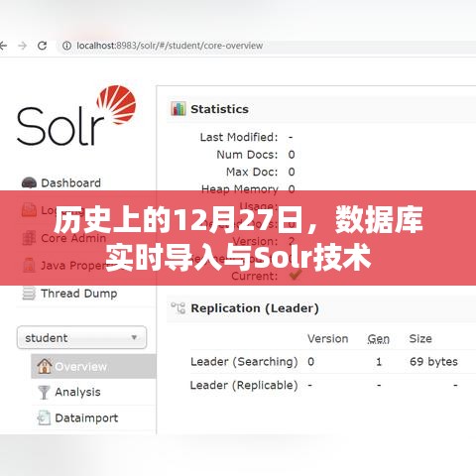Open the Dashboard gauge icon
476x476 pixels.
point(29,182)
